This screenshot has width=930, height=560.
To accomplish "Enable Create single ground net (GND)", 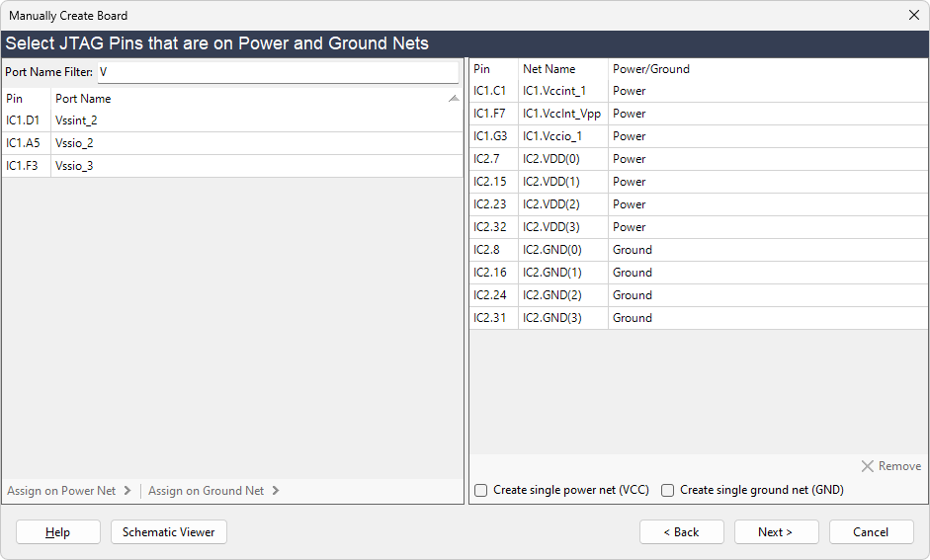I will 668,490.
